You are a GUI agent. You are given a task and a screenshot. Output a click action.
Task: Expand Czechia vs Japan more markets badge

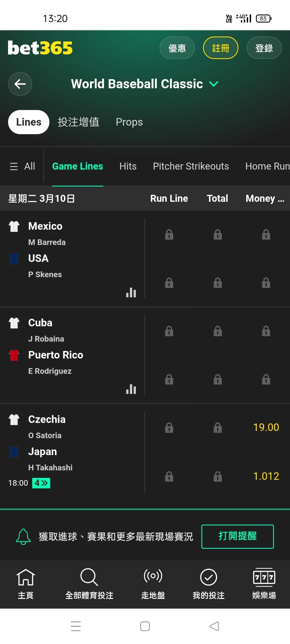point(41,483)
